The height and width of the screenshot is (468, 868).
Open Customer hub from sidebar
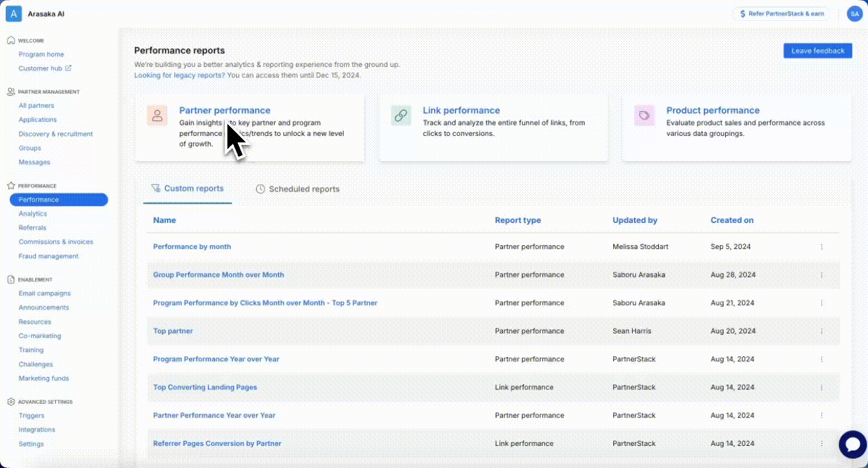pyautogui.click(x=40, y=68)
